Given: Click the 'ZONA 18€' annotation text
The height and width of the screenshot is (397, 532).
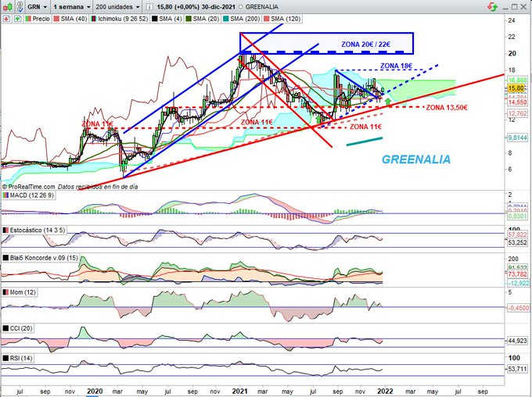Looking at the screenshot, I should coord(397,66).
